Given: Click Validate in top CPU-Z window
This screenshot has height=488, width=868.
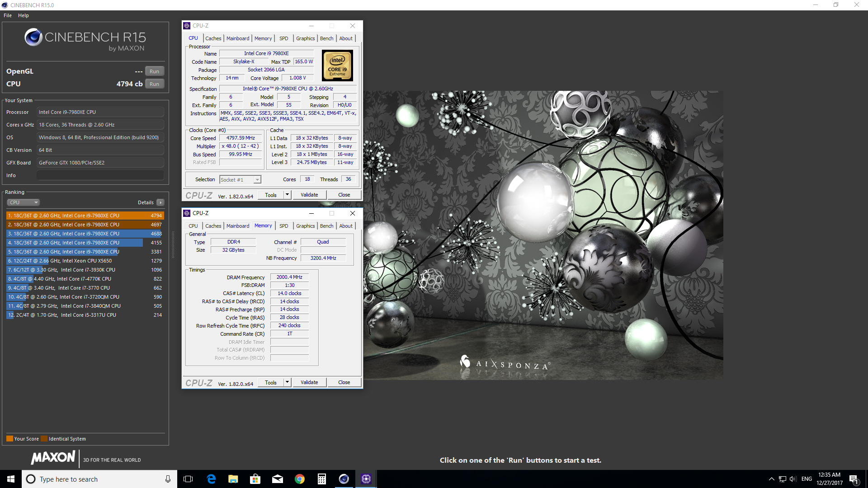Looking at the screenshot, I should click(309, 195).
